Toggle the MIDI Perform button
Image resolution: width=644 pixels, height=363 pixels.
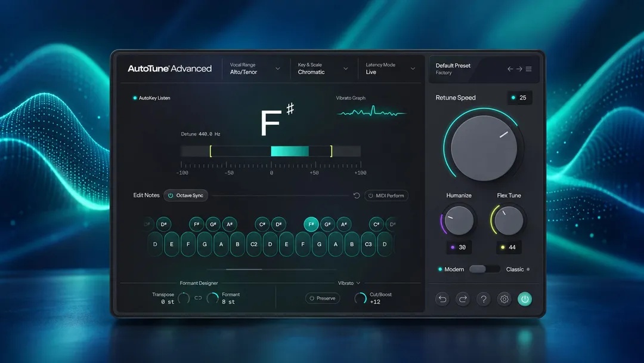pyautogui.click(x=386, y=196)
